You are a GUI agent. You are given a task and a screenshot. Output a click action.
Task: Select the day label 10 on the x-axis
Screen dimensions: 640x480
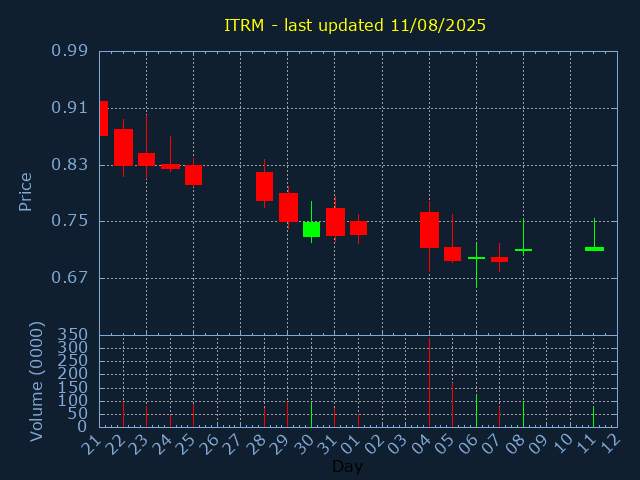coord(562,444)
